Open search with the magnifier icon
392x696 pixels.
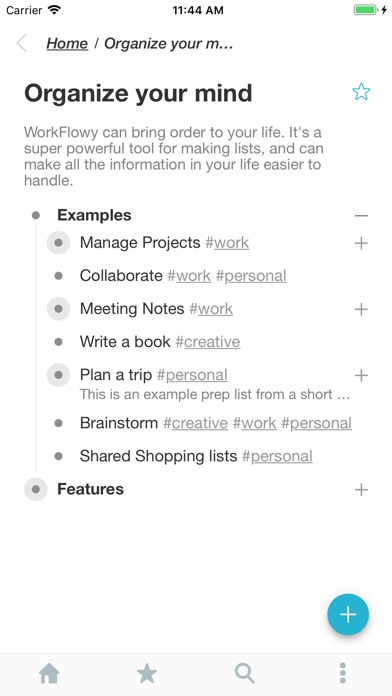coord(245,674)
